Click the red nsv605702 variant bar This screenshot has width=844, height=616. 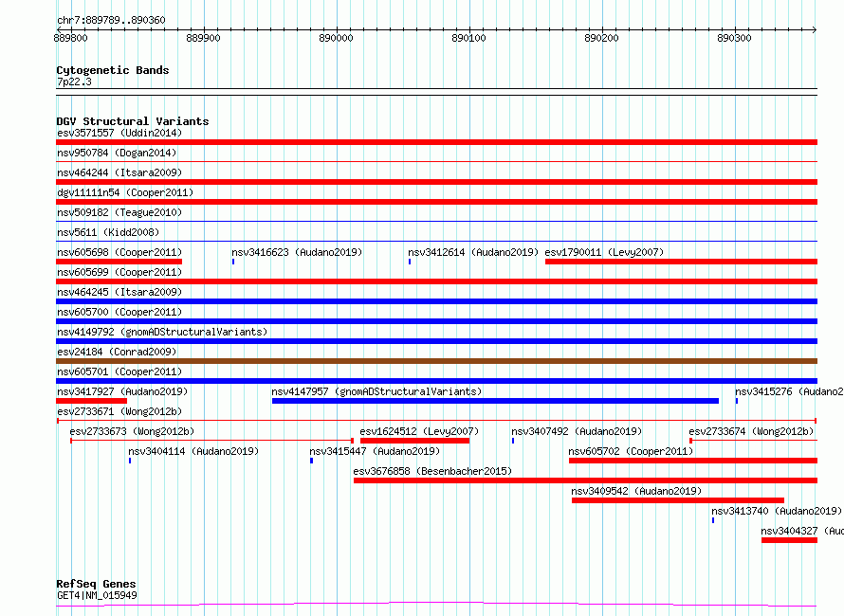point(693,461)
